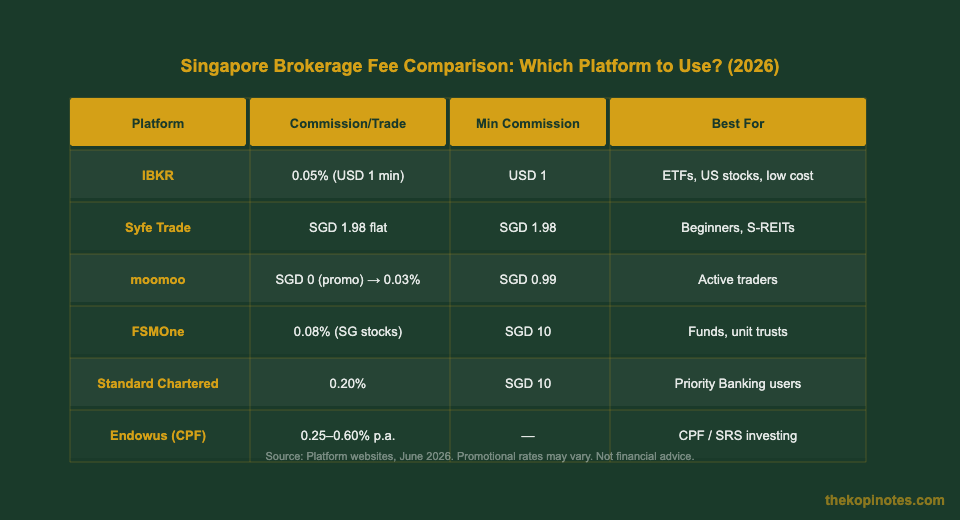This screenshot has height=520, width=960.
Task: Select the 'Best For' column header
Action: pos(738,122)
